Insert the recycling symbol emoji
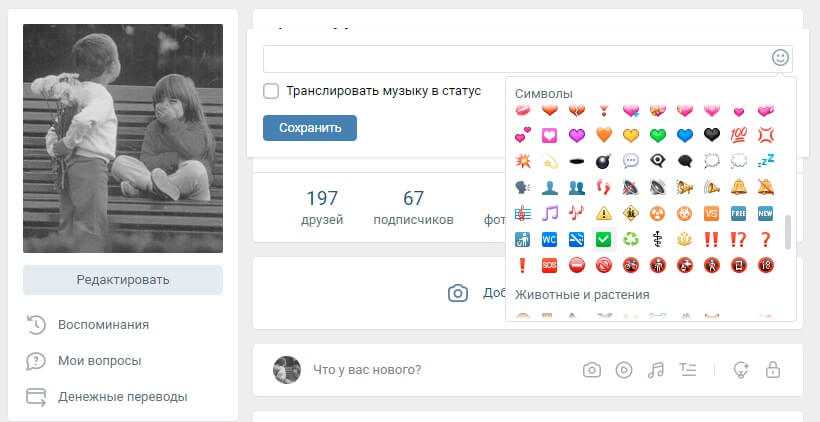Image resolution: width=820 pixels, height=422 pixels. pos(631,239)
